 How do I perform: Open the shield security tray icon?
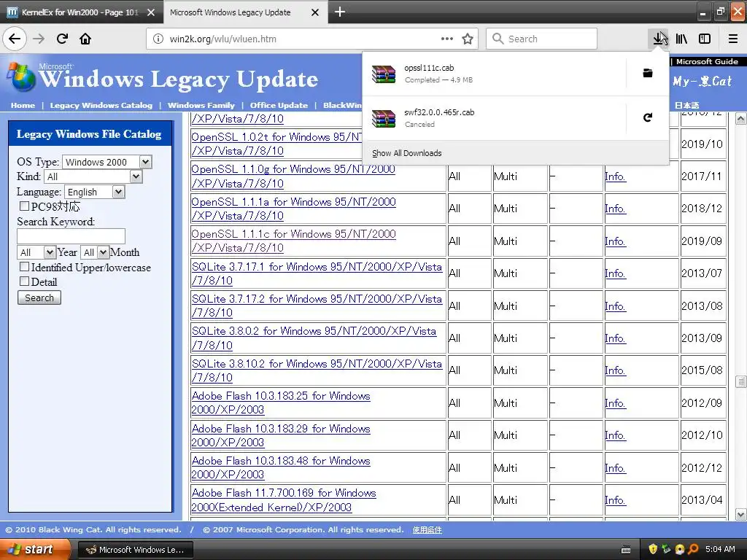(x=653, y=549)
